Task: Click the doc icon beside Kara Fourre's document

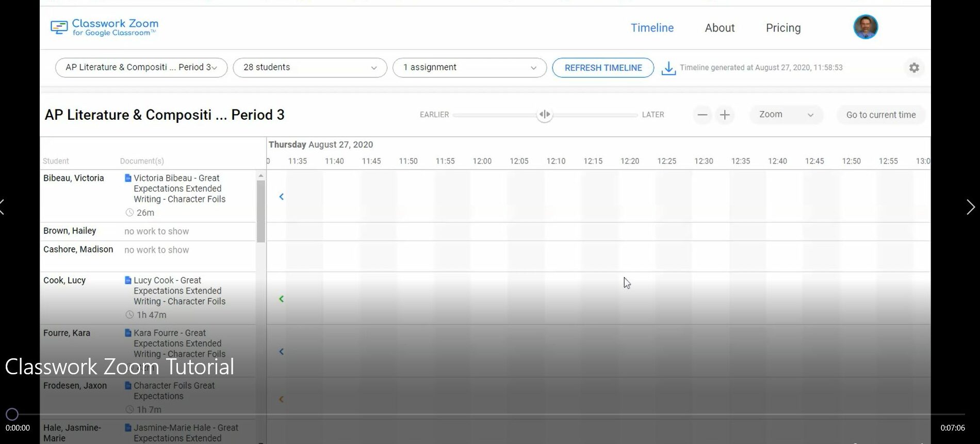Action: pyautogui.click(x=128, y=333)
